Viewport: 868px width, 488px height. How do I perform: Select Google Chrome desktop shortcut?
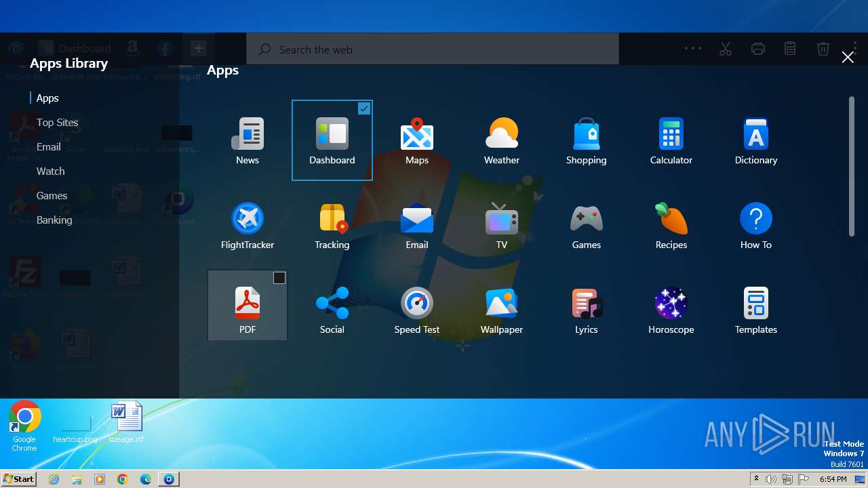(24, 426)
